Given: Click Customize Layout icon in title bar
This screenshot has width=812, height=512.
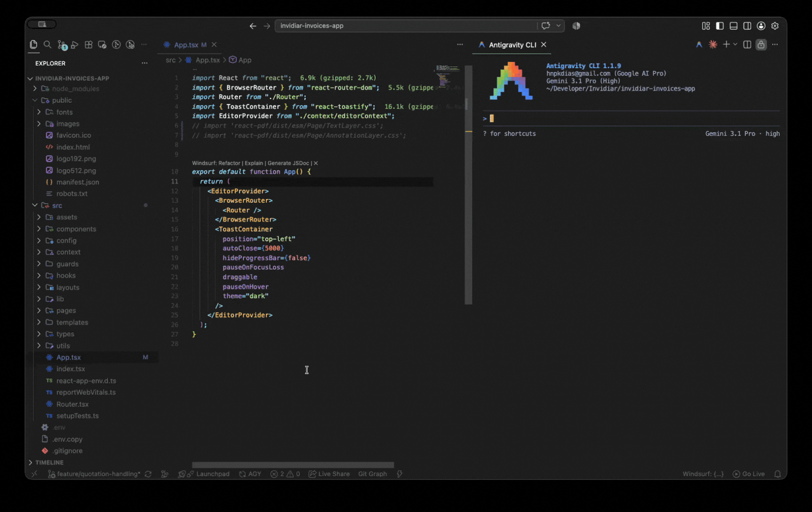Looking at the screenshot, I should tap(706, 26).
